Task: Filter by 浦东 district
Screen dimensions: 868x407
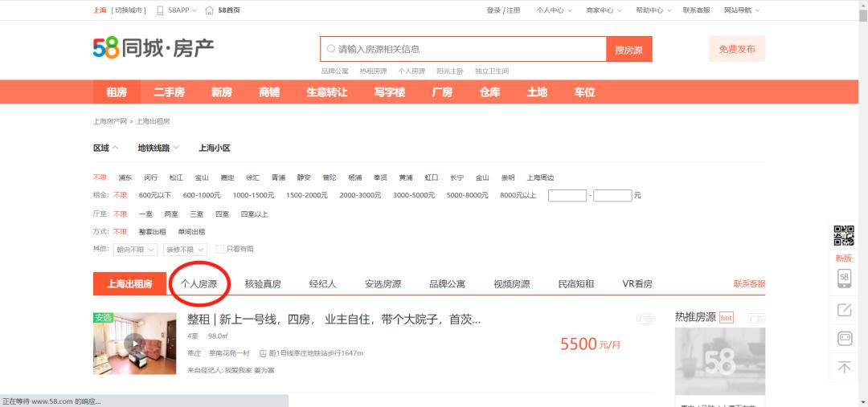Action: pyautogui.click(x=125, y=178)
